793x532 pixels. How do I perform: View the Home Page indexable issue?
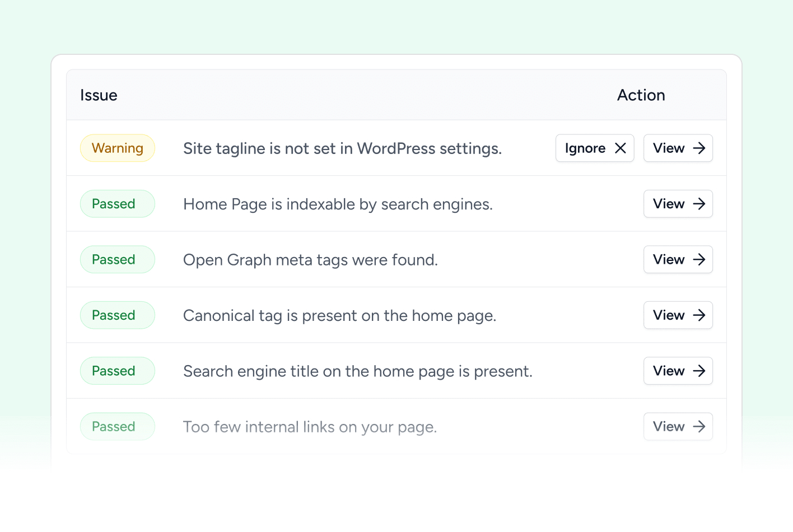(x=678, y=204)
